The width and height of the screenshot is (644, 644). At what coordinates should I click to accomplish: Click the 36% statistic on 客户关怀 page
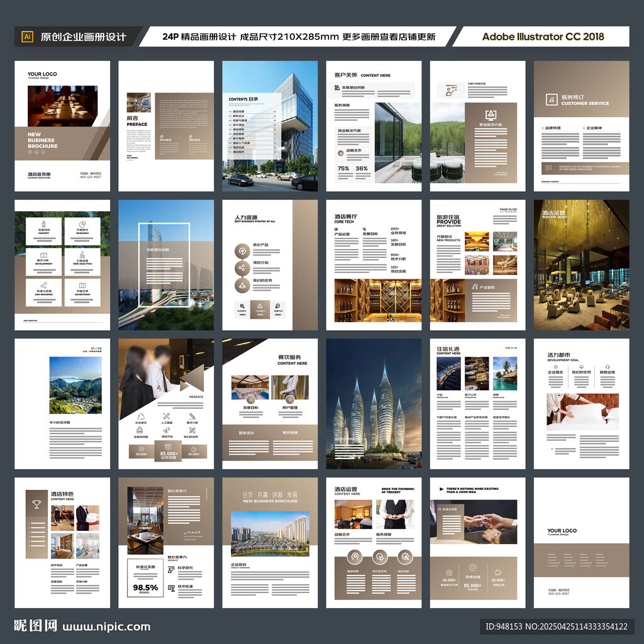point(362,169)
